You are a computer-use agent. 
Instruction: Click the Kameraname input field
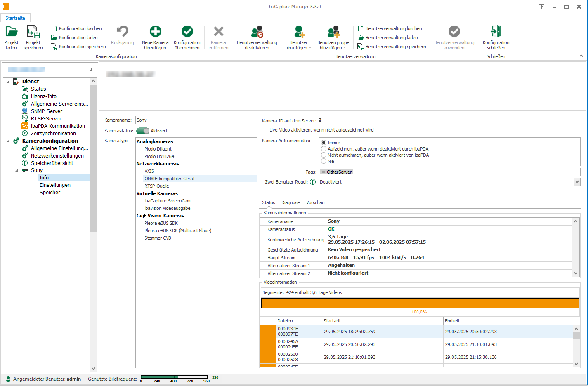coord(196,120)
